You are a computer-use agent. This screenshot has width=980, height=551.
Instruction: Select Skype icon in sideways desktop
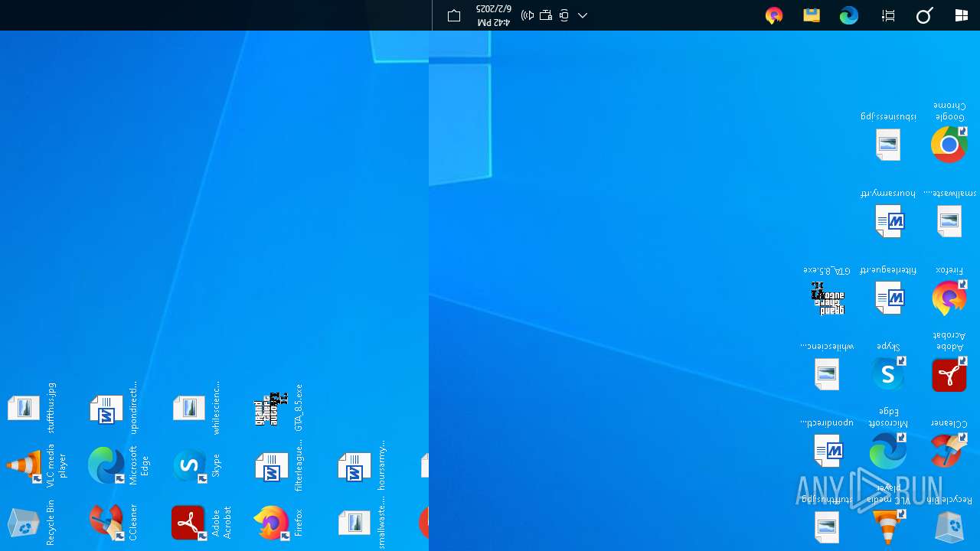tap(189, 466)
